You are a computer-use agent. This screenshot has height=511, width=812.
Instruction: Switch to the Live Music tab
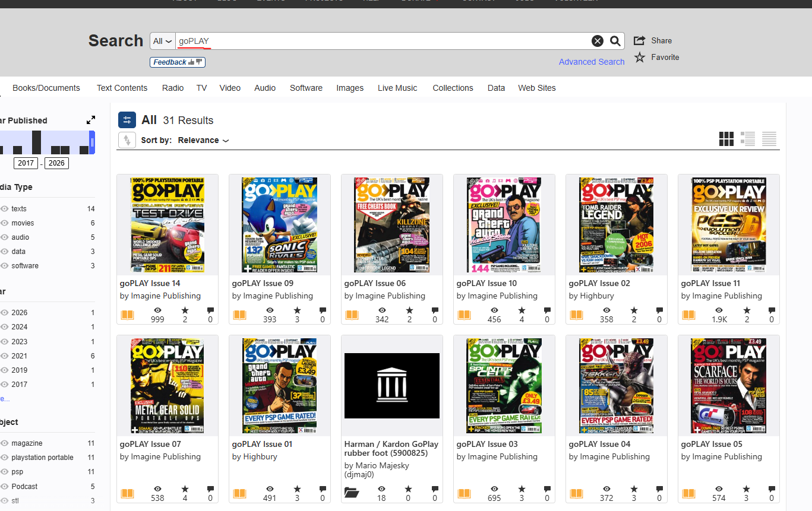coord(397,88)
